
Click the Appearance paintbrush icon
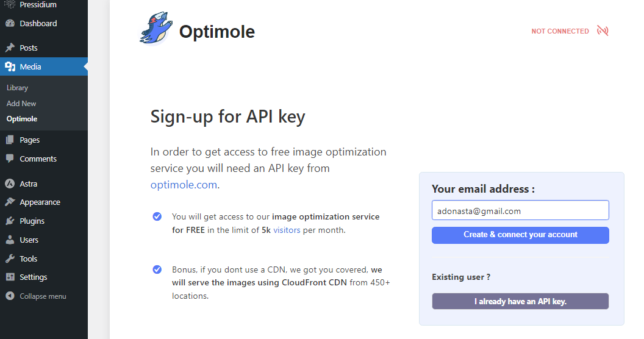(x=10, y=202)
